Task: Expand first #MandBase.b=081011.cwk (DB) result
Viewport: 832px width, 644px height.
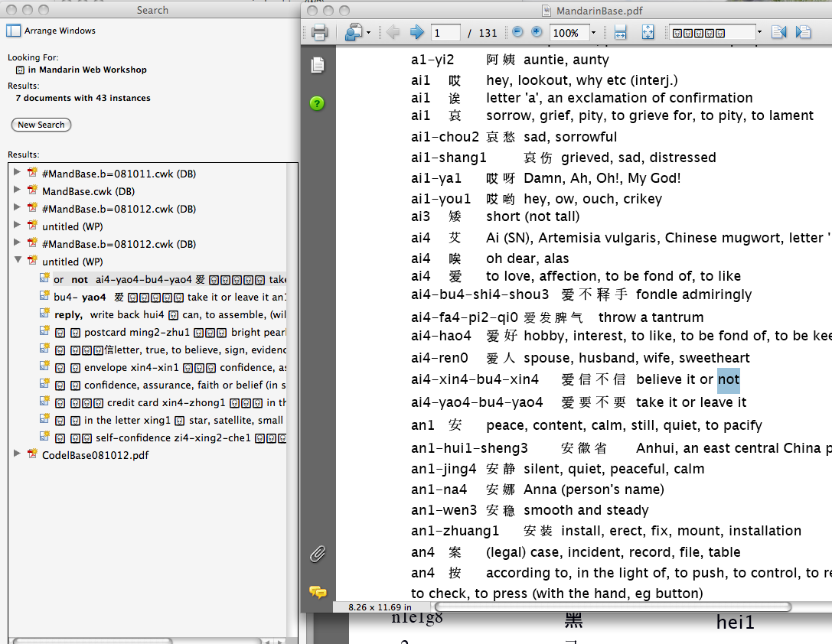Action: point(17,172)
